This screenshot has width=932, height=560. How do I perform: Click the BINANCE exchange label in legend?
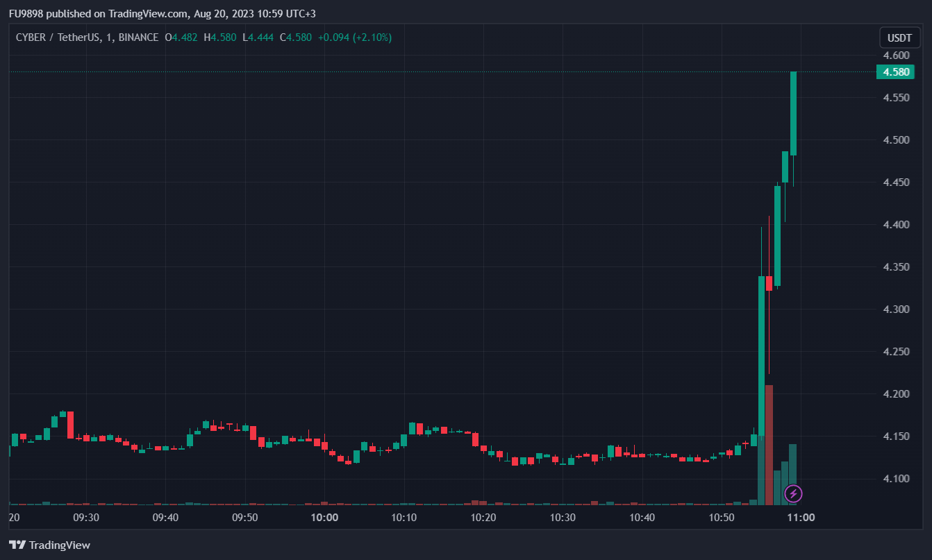pyautogui.click(x=138, y=37)
